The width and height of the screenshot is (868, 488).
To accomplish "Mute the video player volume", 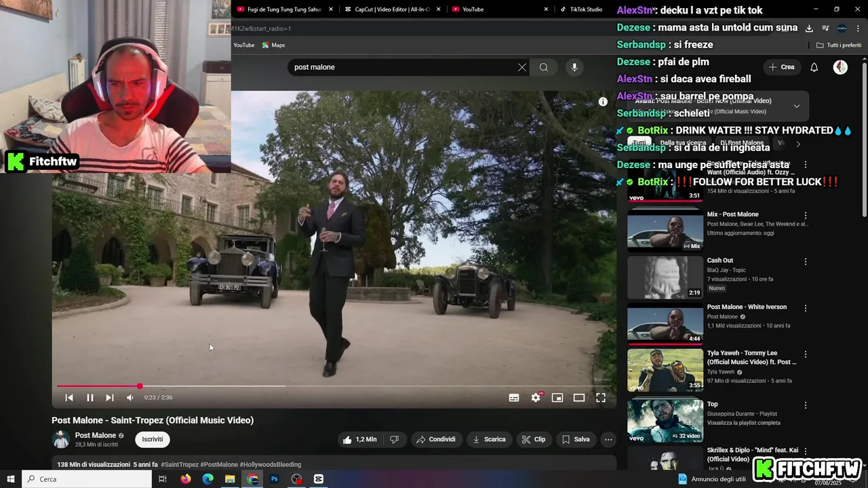I will pyautogui.click(x=130, y=398).
